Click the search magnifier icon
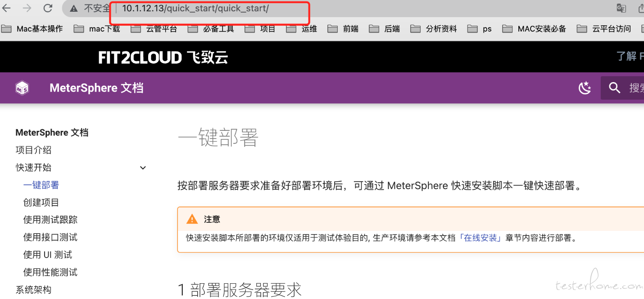This screenshot has width=644, height=299. [x=614, y=87]
